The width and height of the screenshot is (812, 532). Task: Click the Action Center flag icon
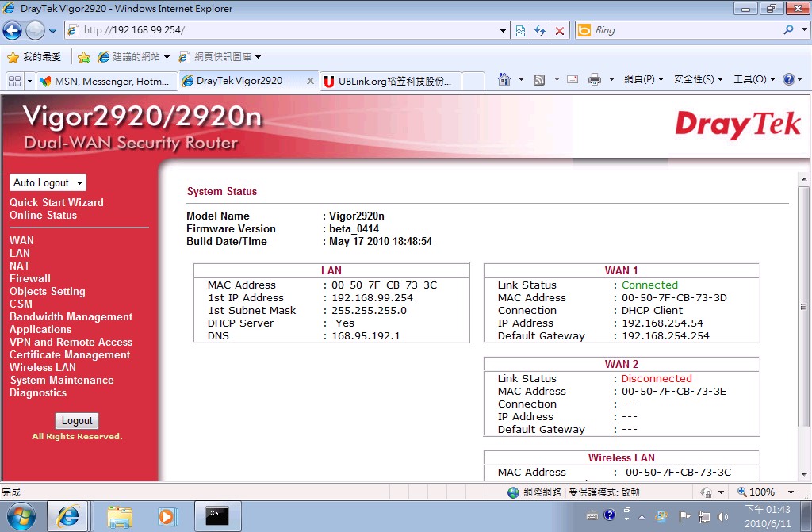pos(684,516)
